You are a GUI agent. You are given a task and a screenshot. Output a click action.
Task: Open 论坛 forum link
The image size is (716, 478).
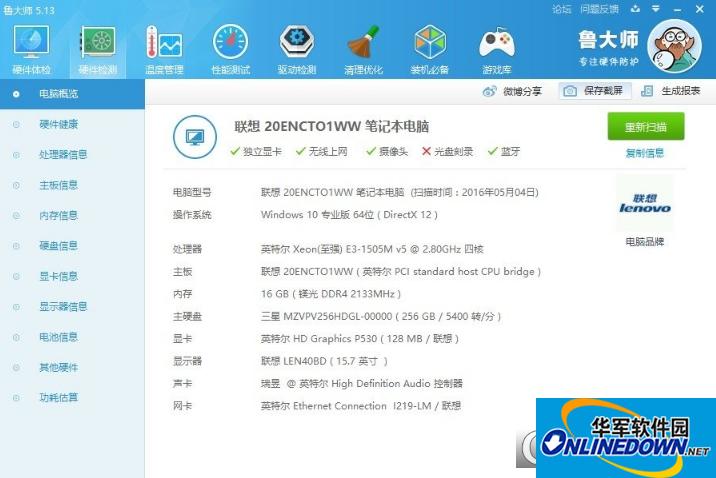(x=562, y=9)
